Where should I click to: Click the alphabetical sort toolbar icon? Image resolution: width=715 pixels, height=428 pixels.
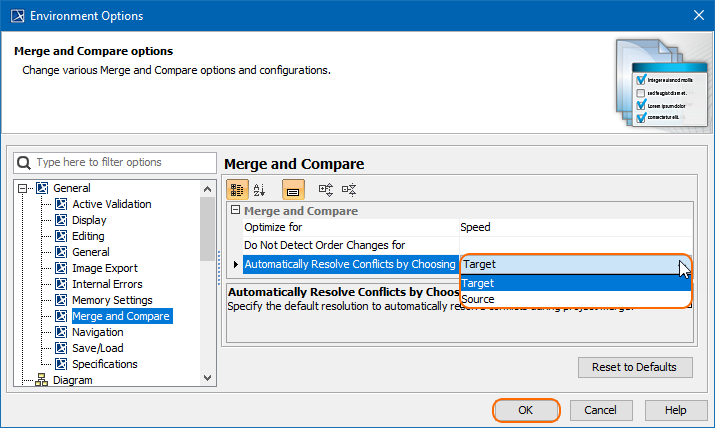[x=260, y=189]
